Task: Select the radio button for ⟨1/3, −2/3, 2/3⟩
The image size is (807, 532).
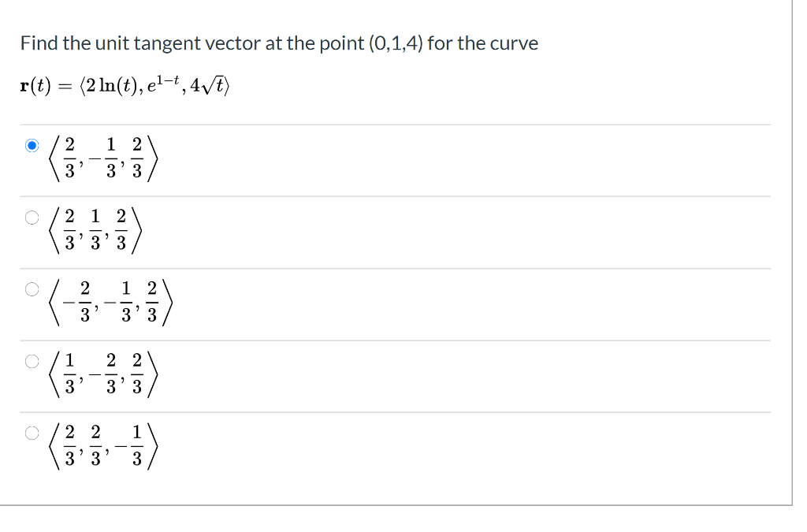Action: coord(32,362)
